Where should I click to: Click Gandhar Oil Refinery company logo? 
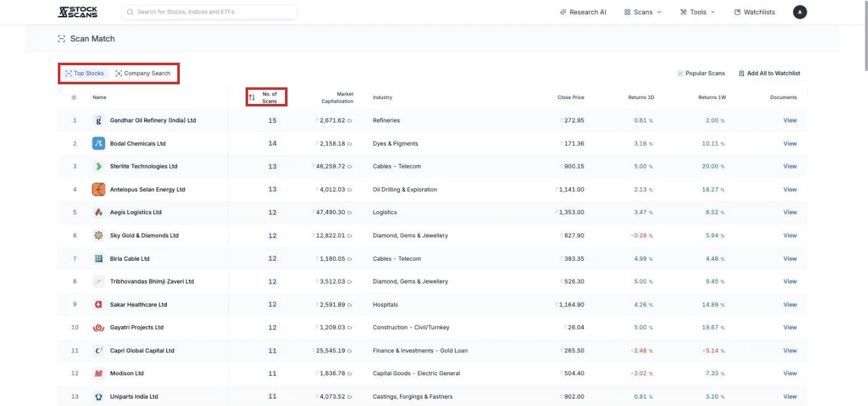[98, 121]
